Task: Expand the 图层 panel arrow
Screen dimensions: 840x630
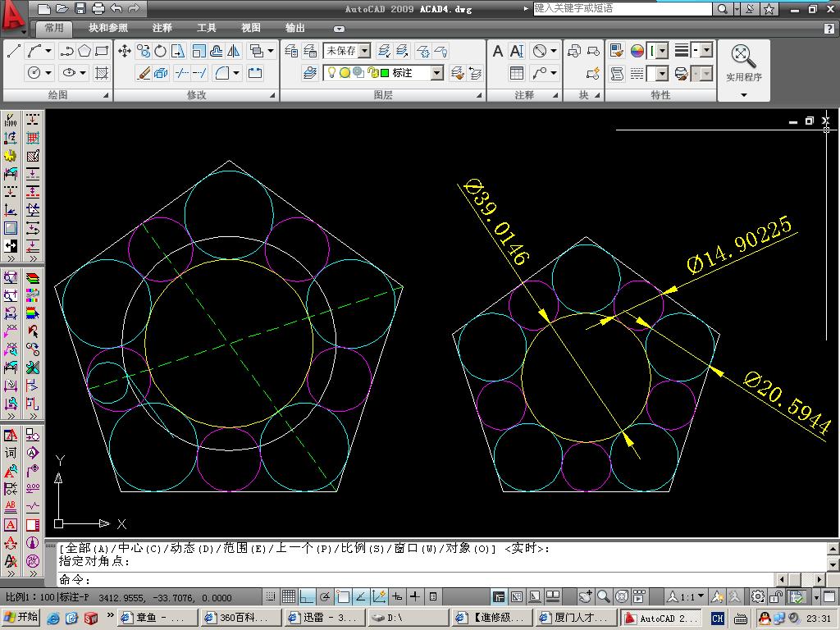Action: [479, 95]
